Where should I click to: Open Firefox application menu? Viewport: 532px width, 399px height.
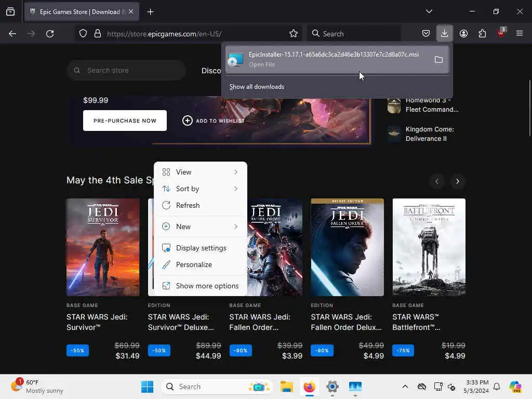(x=520, y=33)
